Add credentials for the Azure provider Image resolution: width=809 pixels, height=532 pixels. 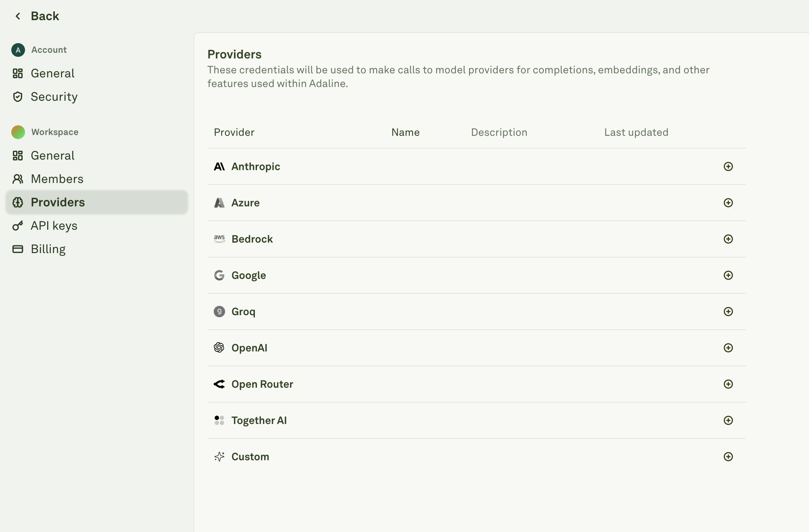tap(728, 203)
